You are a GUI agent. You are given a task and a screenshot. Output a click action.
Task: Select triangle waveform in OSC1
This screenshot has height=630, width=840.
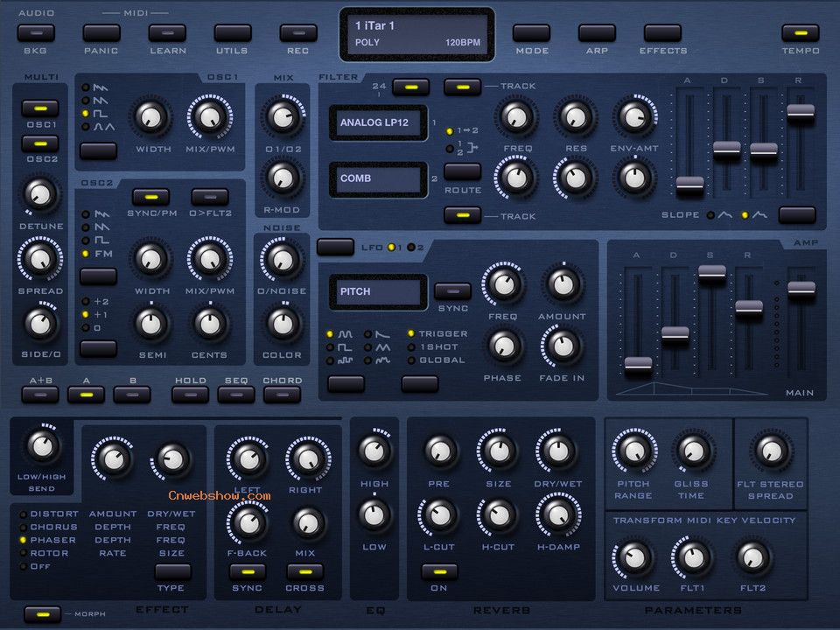86,127
